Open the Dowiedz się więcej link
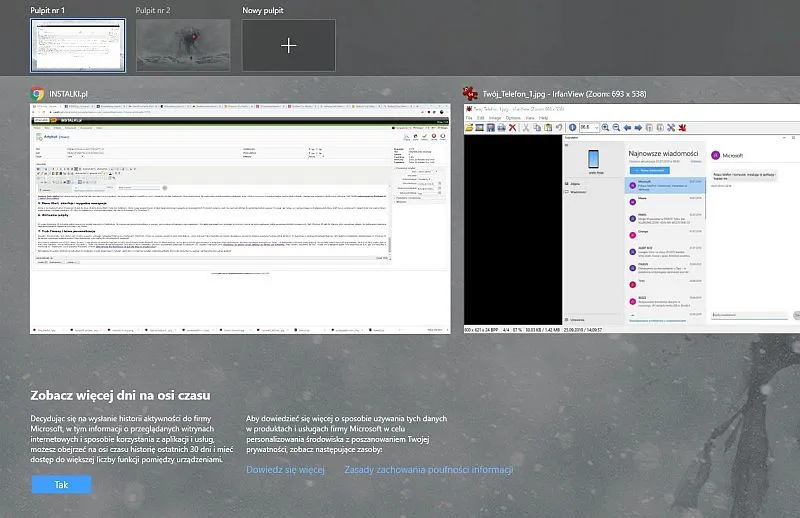This screenshot has width=800, height=518. tap(285, 469)
